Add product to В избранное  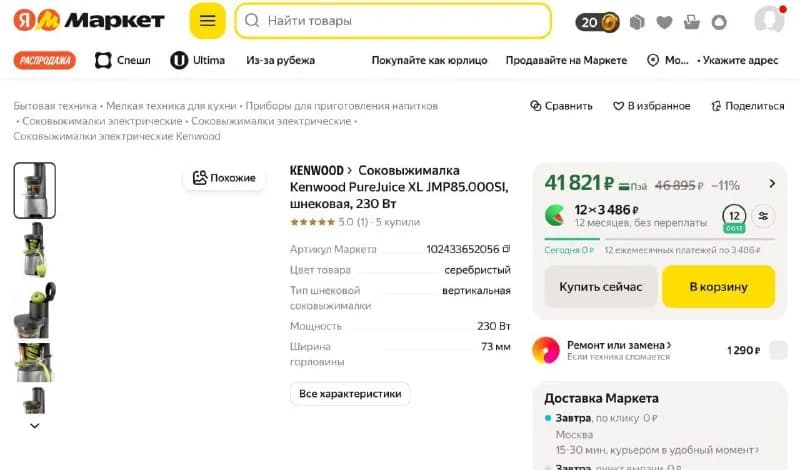tap(652, 106)
